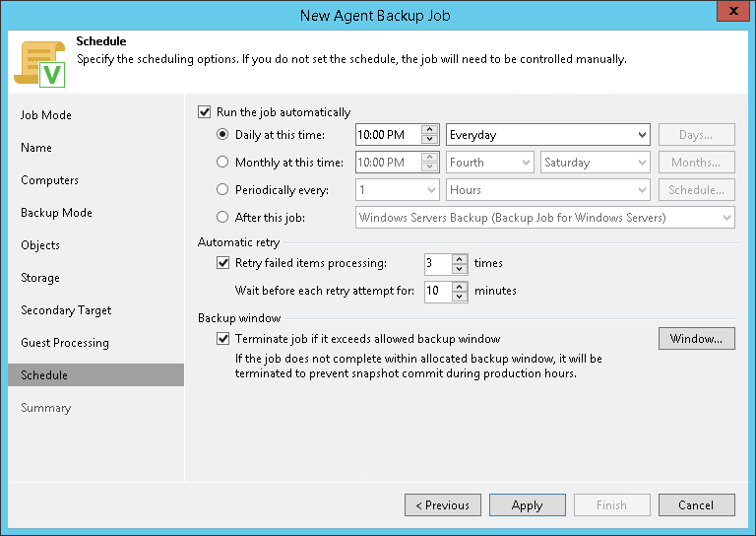Toggle Terminate job if exceeds backup window
This screenshot has width=756, height=536.
pos(222,339)
